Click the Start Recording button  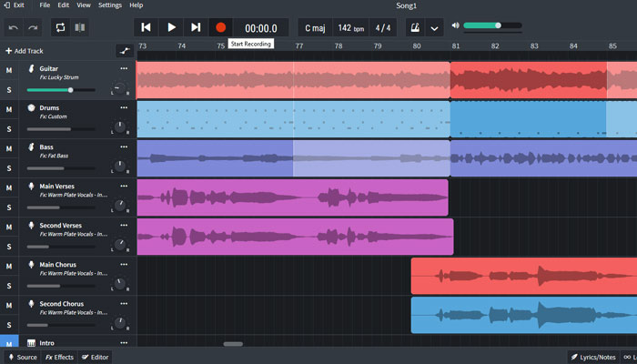point(220,28)
